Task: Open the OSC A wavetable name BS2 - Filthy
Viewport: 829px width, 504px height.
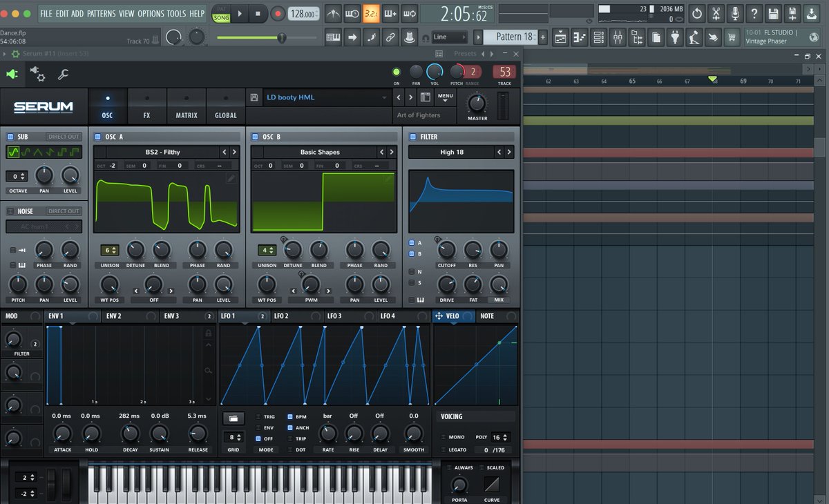Action: [x=162, y=152]
